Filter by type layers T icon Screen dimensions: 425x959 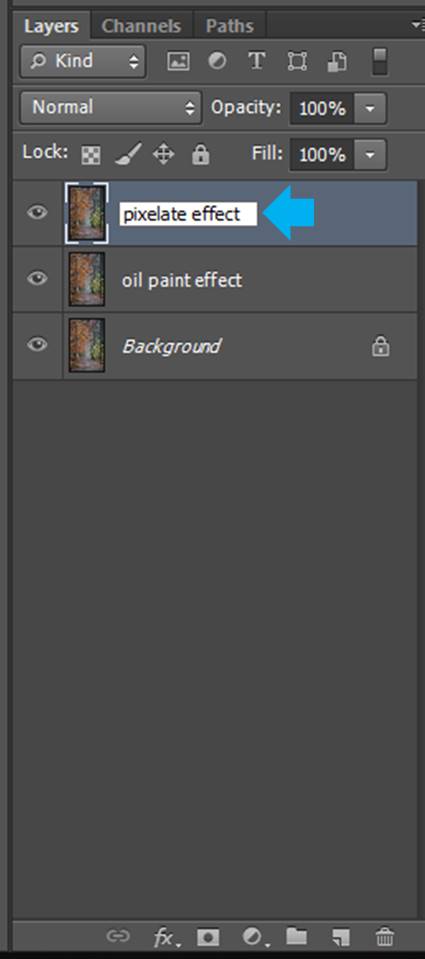(256, 61)
